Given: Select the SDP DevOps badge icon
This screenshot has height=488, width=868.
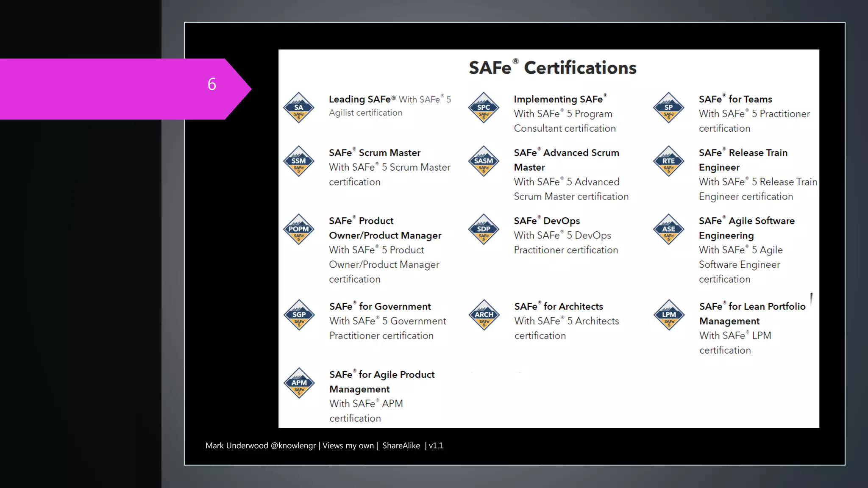Looking at the screenshot, I should coord(484,229).
